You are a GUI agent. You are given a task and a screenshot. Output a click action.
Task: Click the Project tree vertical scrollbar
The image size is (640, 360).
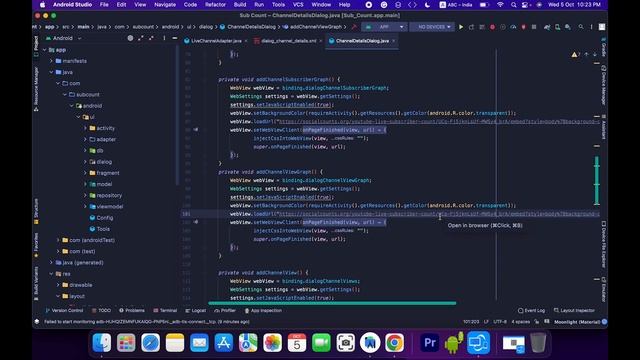pos(178,116)
